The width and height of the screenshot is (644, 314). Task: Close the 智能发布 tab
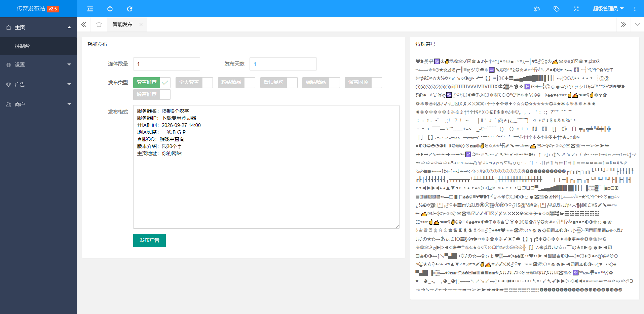click(141, 25)
